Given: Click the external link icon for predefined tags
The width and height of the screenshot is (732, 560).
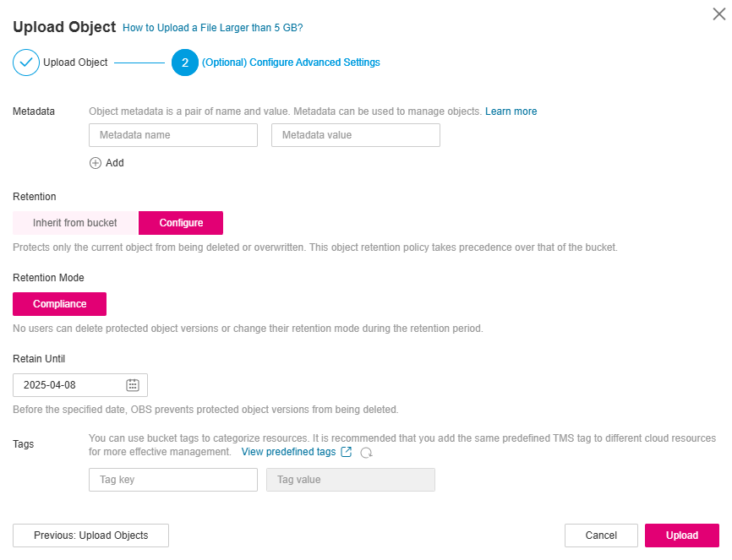Looking at the screenshot, I should pos(347,452).
